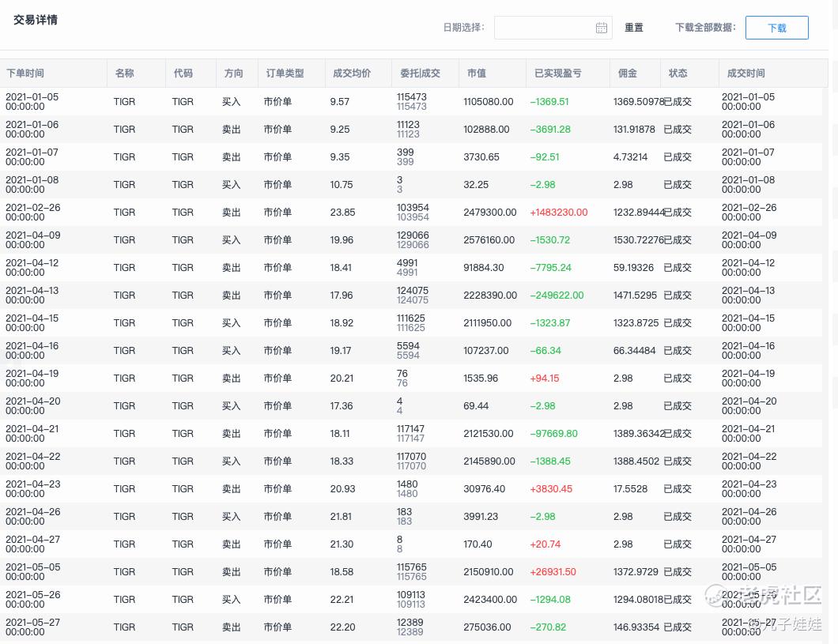Select realized loss -3691.28
The height and width of the screenshot is (644, 838).
[x=550, y=130]
